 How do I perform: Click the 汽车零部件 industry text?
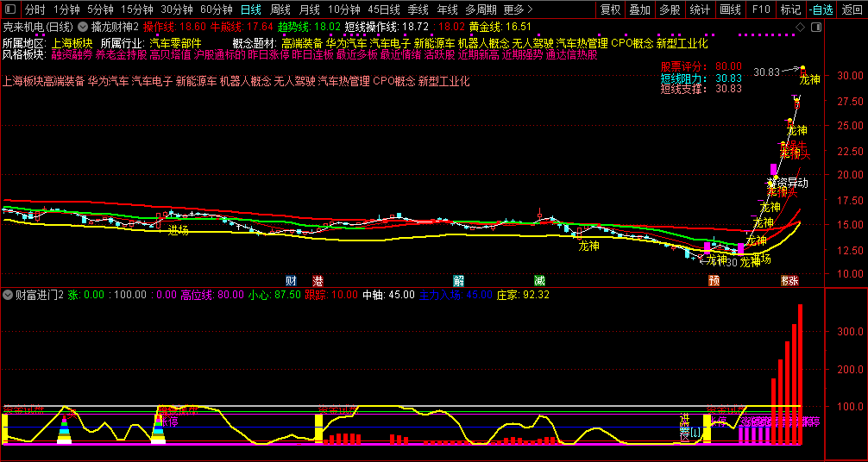tap(175, 43)
